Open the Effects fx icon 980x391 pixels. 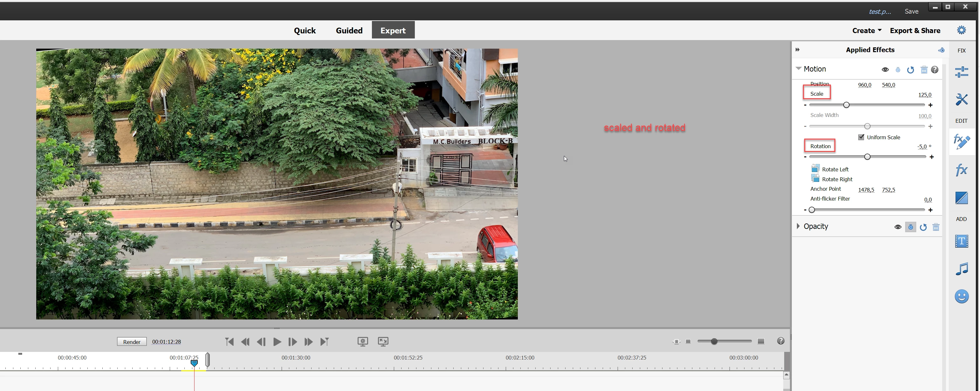961,170
